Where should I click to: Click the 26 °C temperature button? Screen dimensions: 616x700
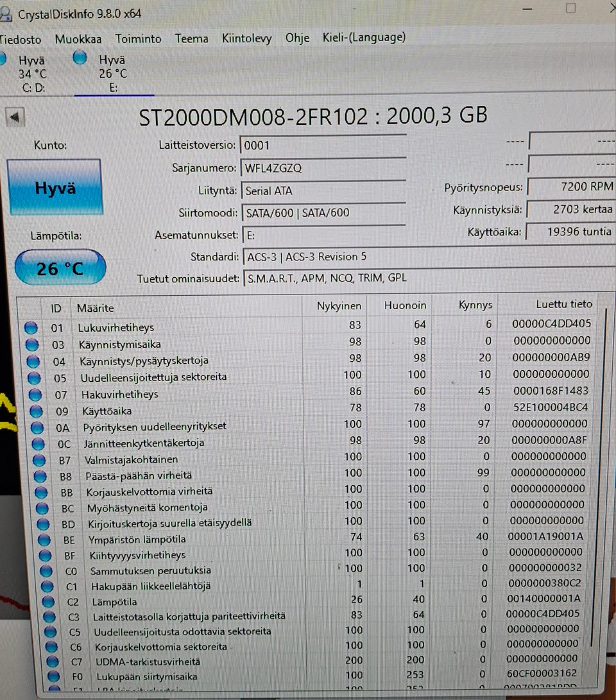[x=60, y=268]
